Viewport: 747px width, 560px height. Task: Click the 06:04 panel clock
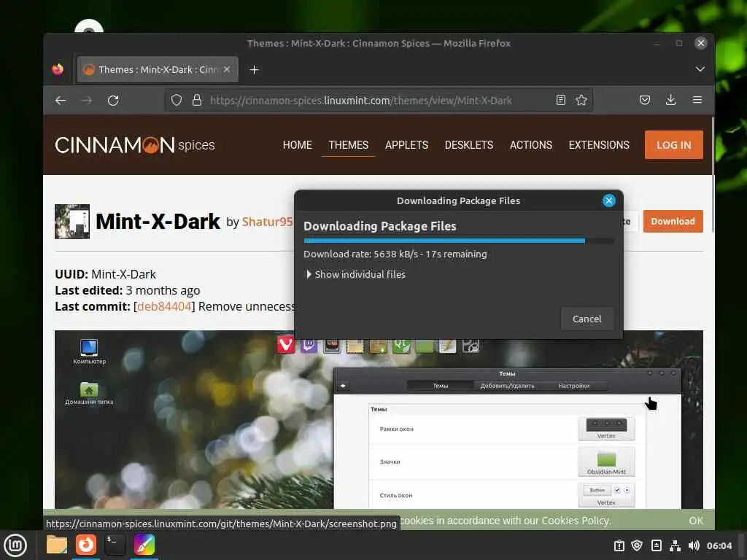point(719,545)
